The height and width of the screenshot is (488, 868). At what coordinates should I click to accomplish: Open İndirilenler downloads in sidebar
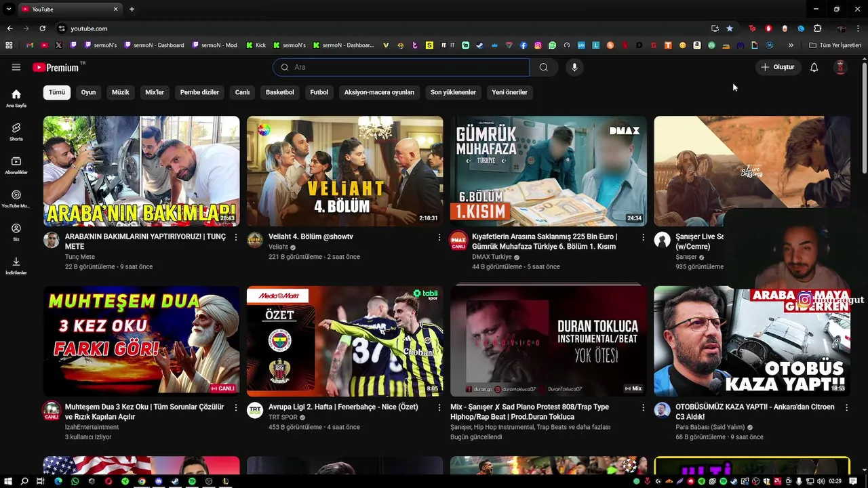point(16,266)
